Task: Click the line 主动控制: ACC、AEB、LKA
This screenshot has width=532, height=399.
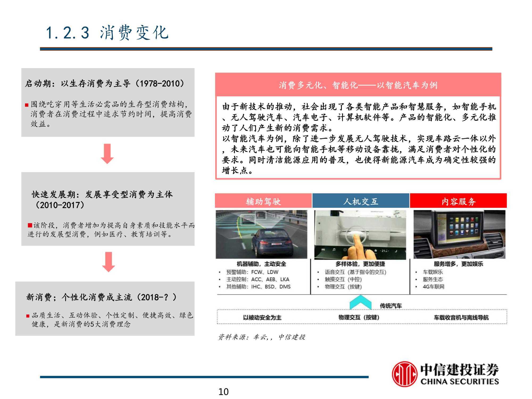Action: (x=257, y=279)
